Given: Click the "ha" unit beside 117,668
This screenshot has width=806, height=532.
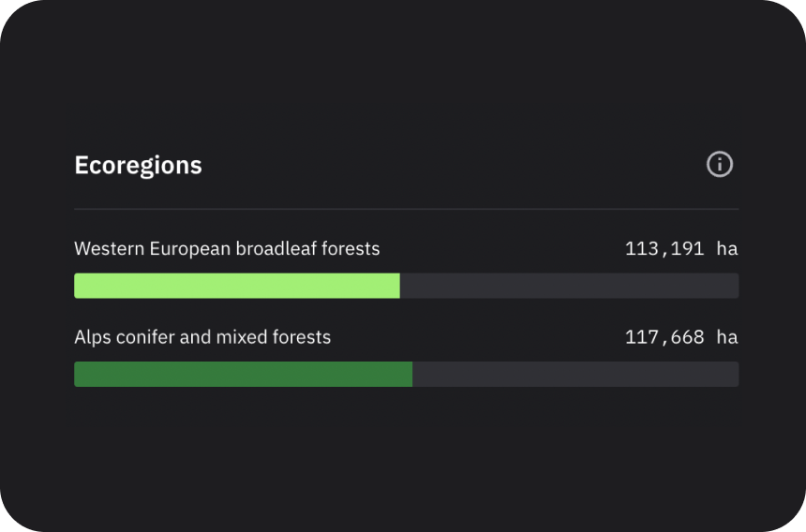Looking at the screenshot, I should click(x=727, y=337).
